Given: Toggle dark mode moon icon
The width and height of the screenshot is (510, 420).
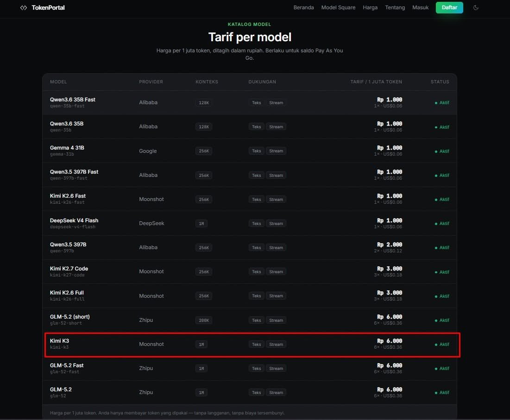Looking at the screenshot, I should pyautogui.click(x=476, y=7).
